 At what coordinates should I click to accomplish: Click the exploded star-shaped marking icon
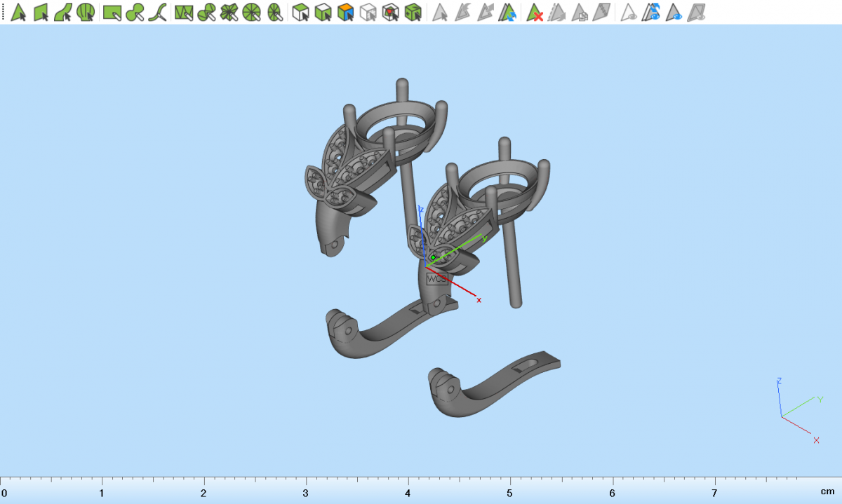(x=229, y=12)
